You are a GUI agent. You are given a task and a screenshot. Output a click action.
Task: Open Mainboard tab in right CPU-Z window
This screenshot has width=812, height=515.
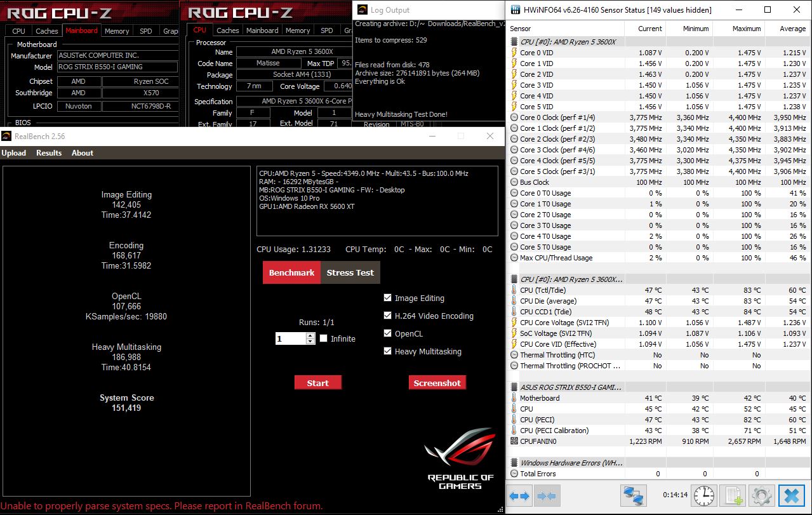pyautogui.click(x=262, y=30)
